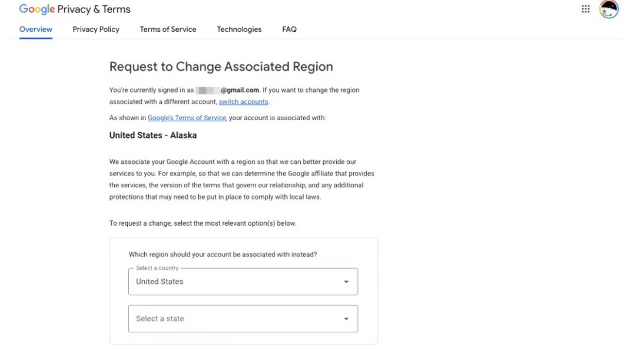Screen dimensions: 644x350
Task: Click the "Select a state" placeholder text
Action: [160, 319]
